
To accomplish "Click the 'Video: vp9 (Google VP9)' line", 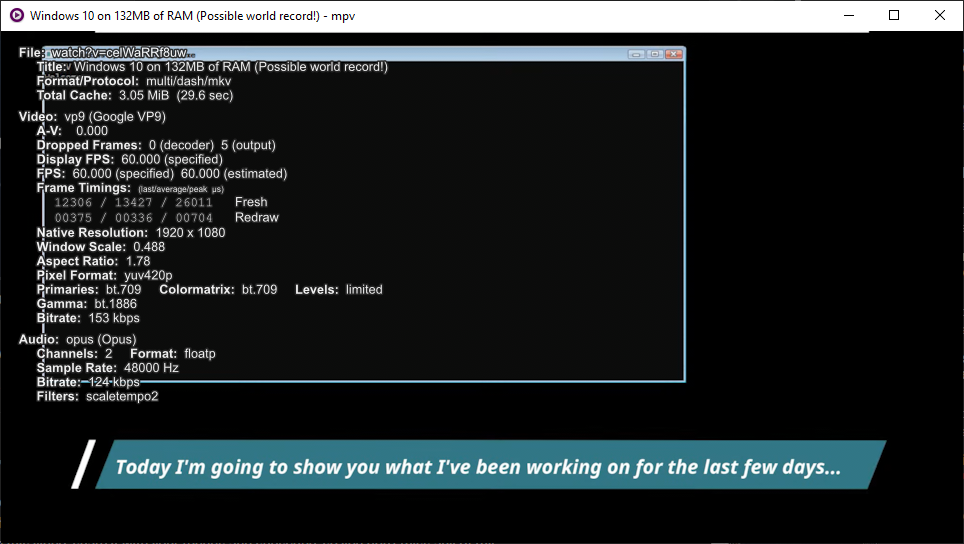I will pyautogui.click(x=92, y=117).
